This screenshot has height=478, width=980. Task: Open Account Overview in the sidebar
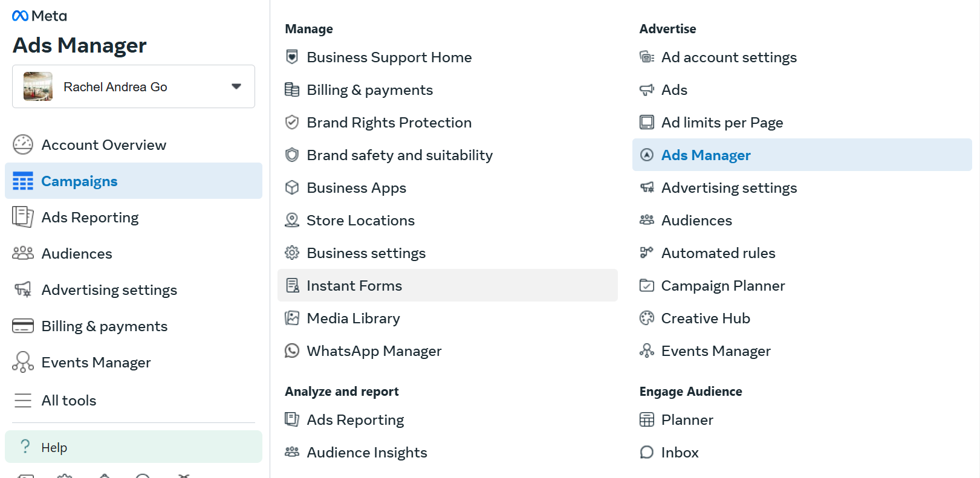(x=134, y=145)
